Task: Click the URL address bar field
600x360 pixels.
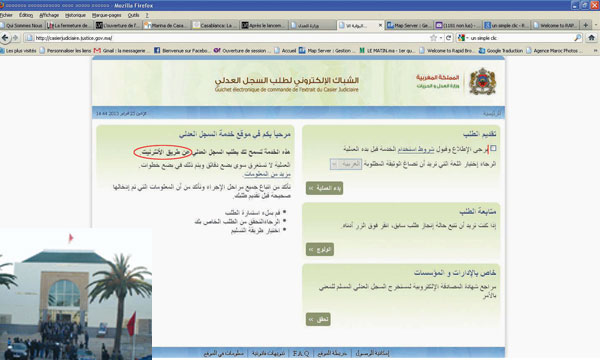Action: click(231, 38)
